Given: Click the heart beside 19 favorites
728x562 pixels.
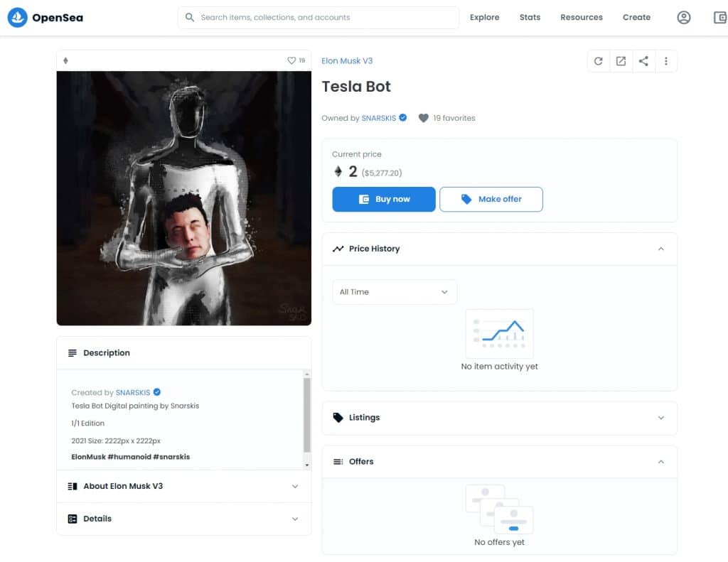Looking at the screenshot, I should [x=424, y=119].
